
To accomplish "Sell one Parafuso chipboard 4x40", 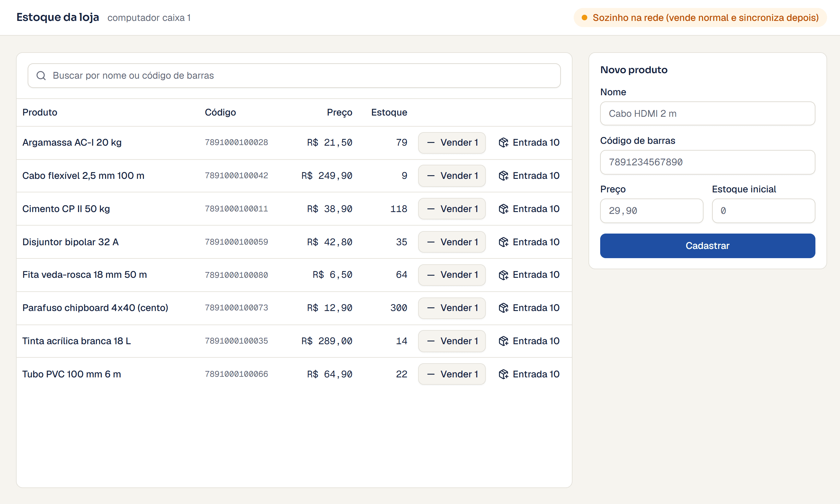I will [452, 308].
